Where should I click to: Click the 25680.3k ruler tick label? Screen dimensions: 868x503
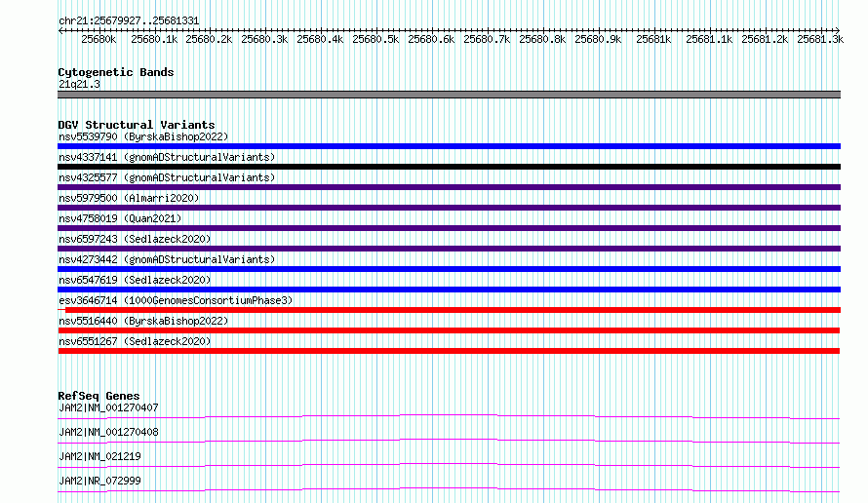[x=264, y=39]
